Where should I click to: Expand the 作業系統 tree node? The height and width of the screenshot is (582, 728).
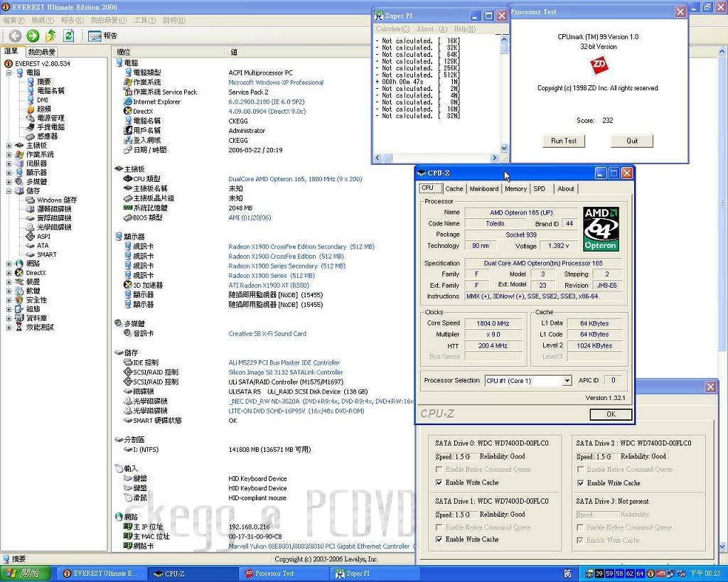coord(9,154)
